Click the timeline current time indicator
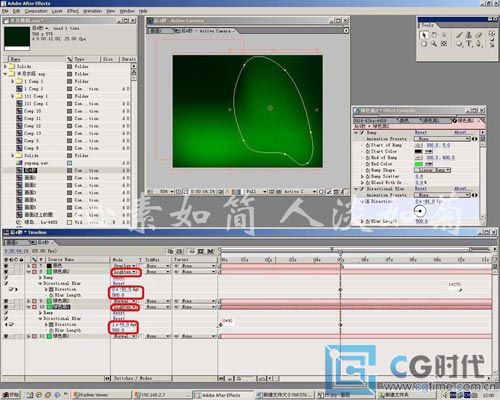The image size is (500, 400). (x=340, y=253)
